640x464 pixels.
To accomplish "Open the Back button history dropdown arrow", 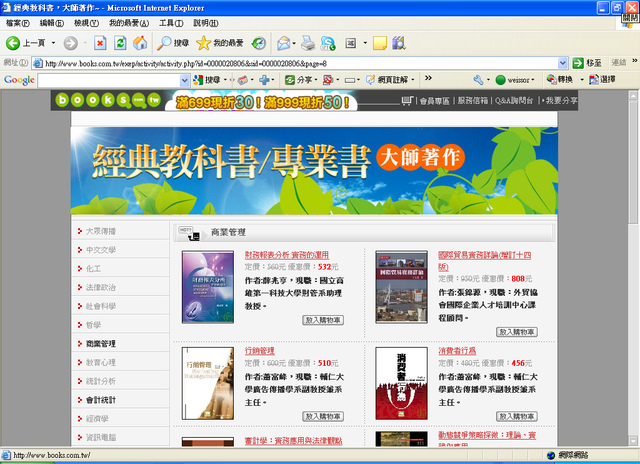I will point(53,43).
